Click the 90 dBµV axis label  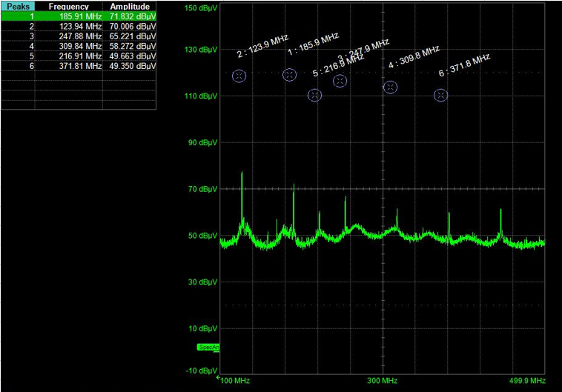[202, 142]
